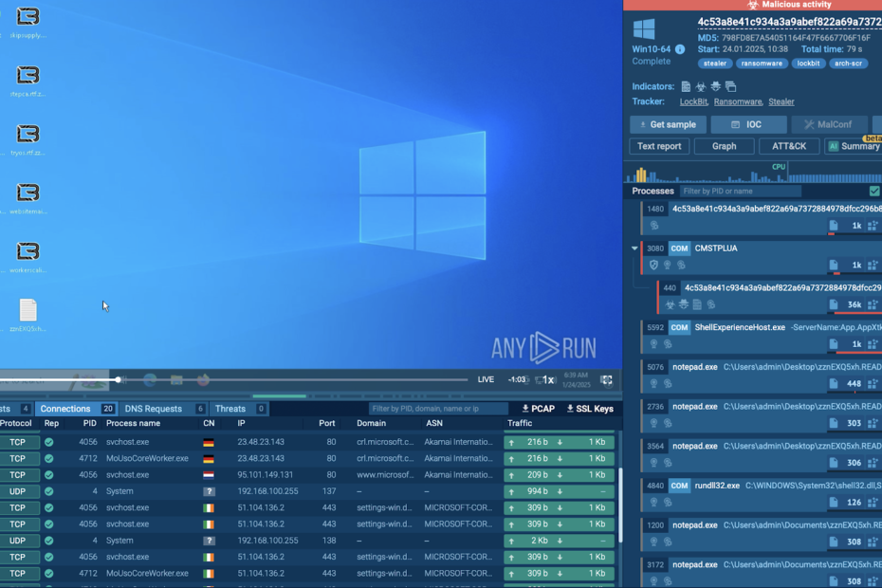This screenshot has width=882, height=588.
Task: Open the ATT&CK matrix button
Action: (788, 146)
